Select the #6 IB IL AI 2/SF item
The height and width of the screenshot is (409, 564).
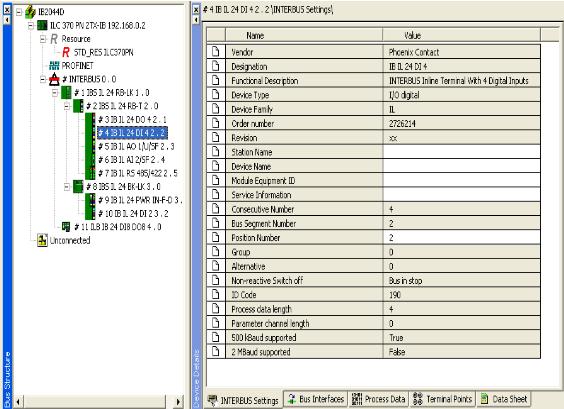coord(132,160)
